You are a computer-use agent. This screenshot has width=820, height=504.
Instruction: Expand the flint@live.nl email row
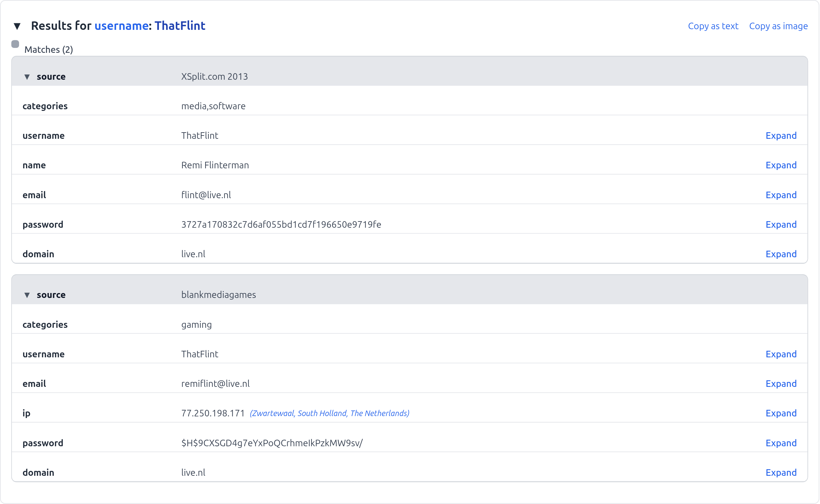point(781,195)
